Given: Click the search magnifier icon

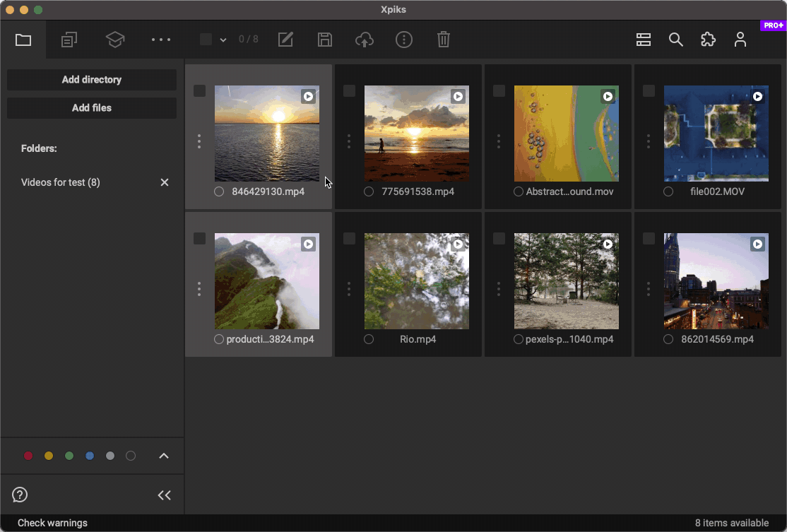Looking at the screenshot, I should (x=676, y=40).
